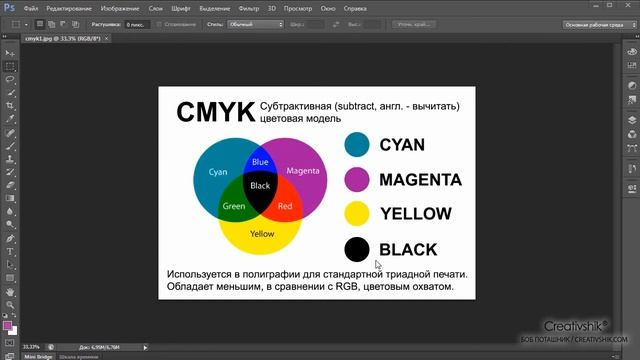Open the 3D menu
Image resolution: width=640 pixels, height=360 pixels.
point(272,9)
